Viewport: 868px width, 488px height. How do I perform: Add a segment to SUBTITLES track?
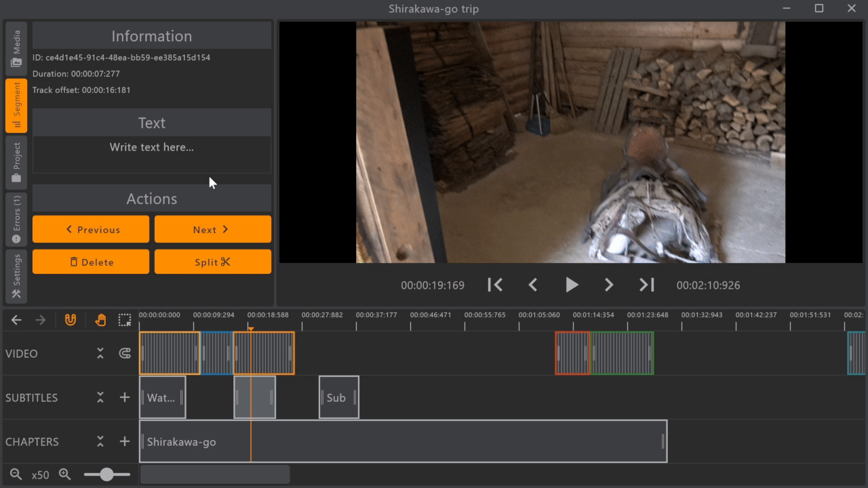point(125,397)
